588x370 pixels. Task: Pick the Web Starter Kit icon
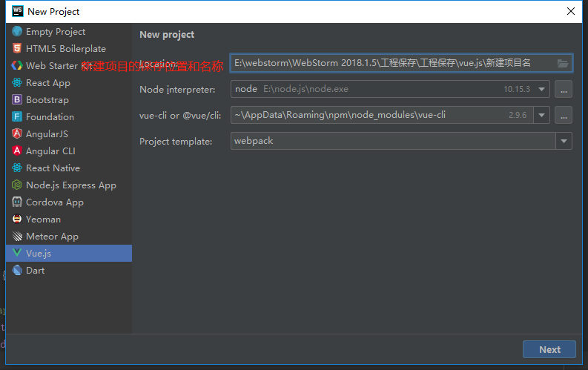tap(17, 65)
